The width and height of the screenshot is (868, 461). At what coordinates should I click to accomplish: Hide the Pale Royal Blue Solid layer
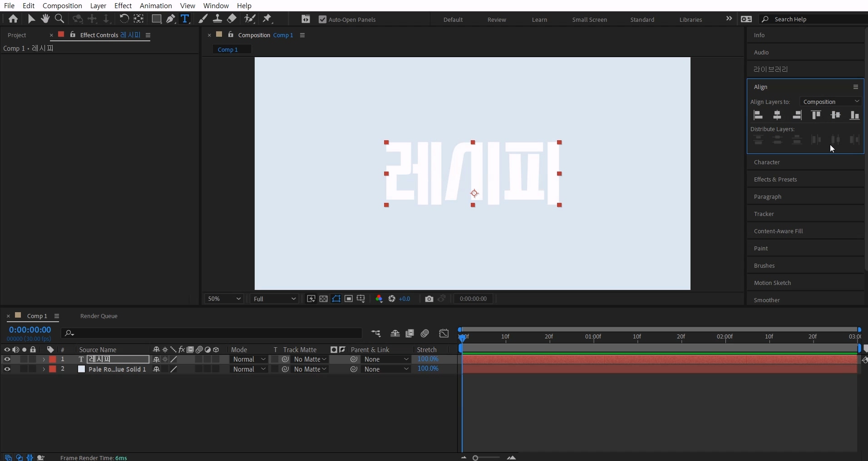[x=7, y=369]
